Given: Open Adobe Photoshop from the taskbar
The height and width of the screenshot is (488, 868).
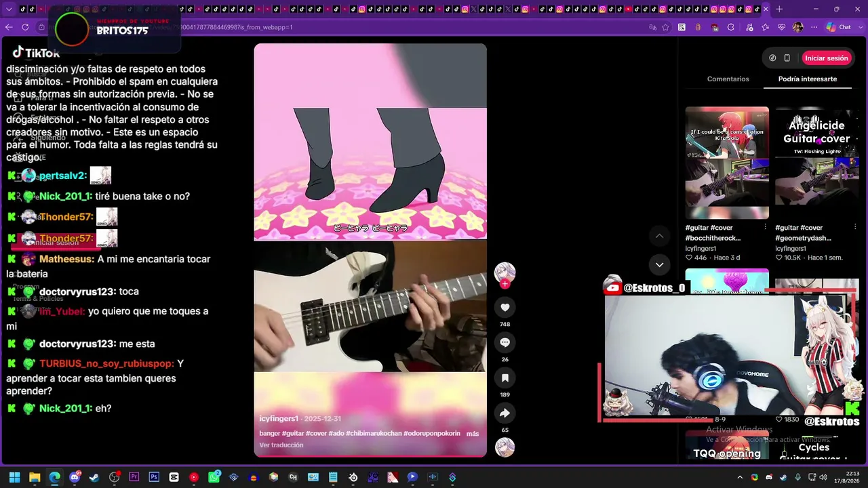Looking at the screenshot, I should [154, 477].
